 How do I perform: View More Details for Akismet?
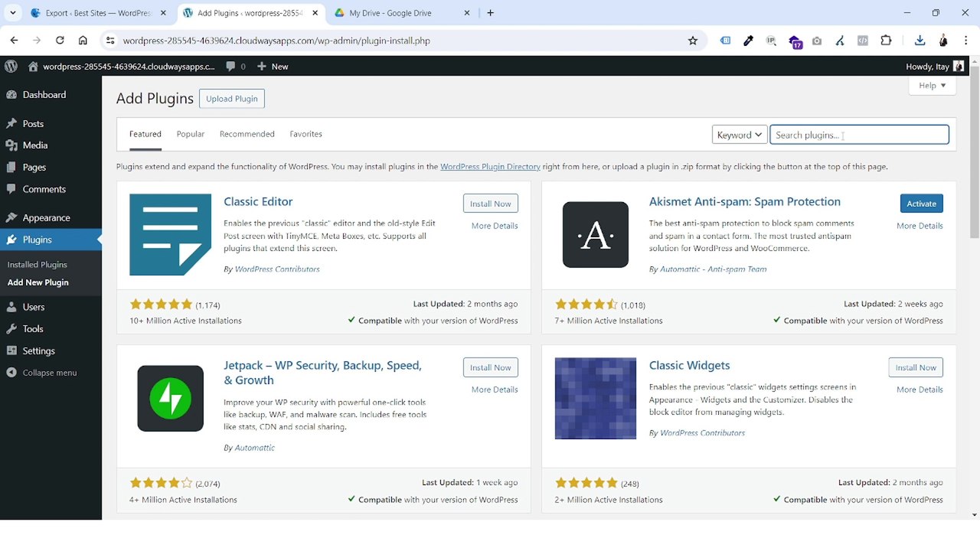pyautogui.click(x=920, y=226)
